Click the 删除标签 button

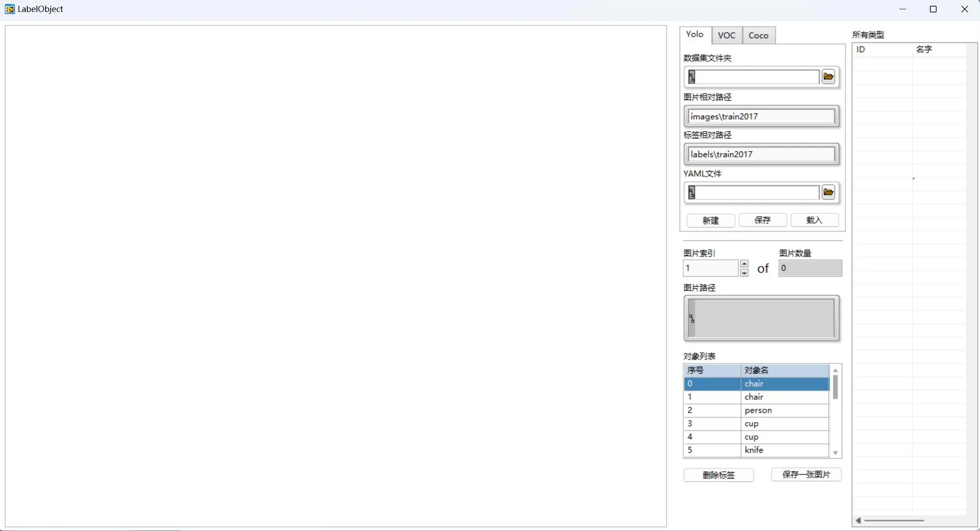[718, 475]
